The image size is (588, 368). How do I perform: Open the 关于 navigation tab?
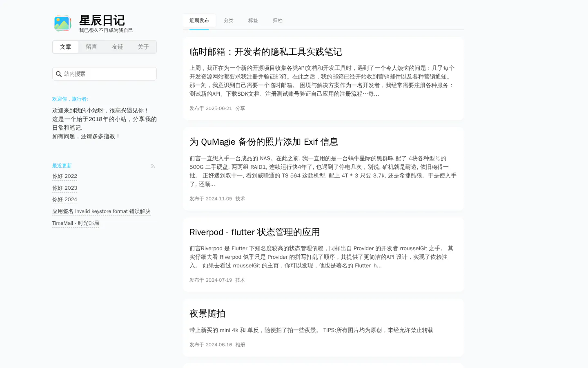click(x=143, y=47)
